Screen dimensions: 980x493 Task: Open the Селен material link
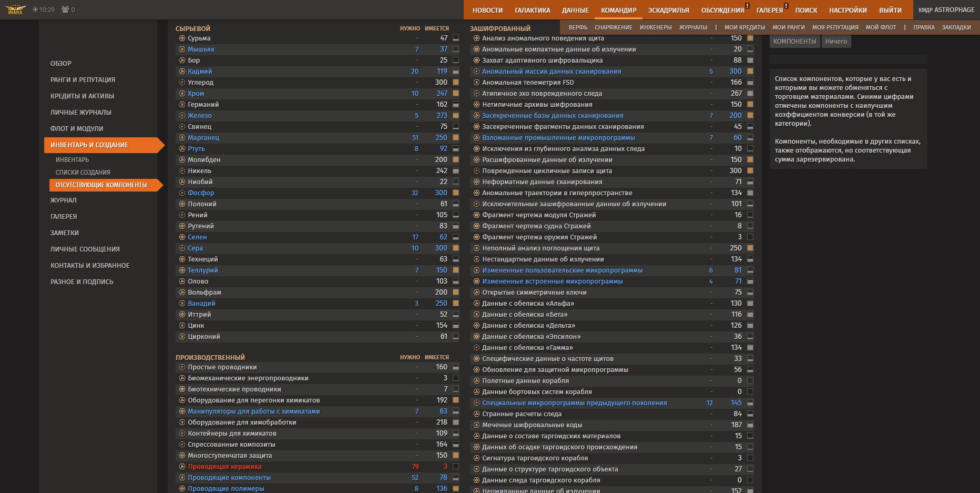(x=197, y=237)
